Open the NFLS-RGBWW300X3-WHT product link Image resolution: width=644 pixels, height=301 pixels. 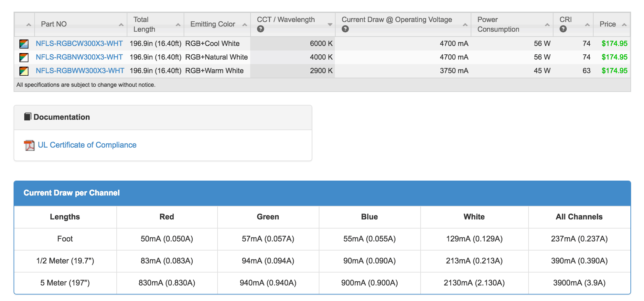[80, 70]
